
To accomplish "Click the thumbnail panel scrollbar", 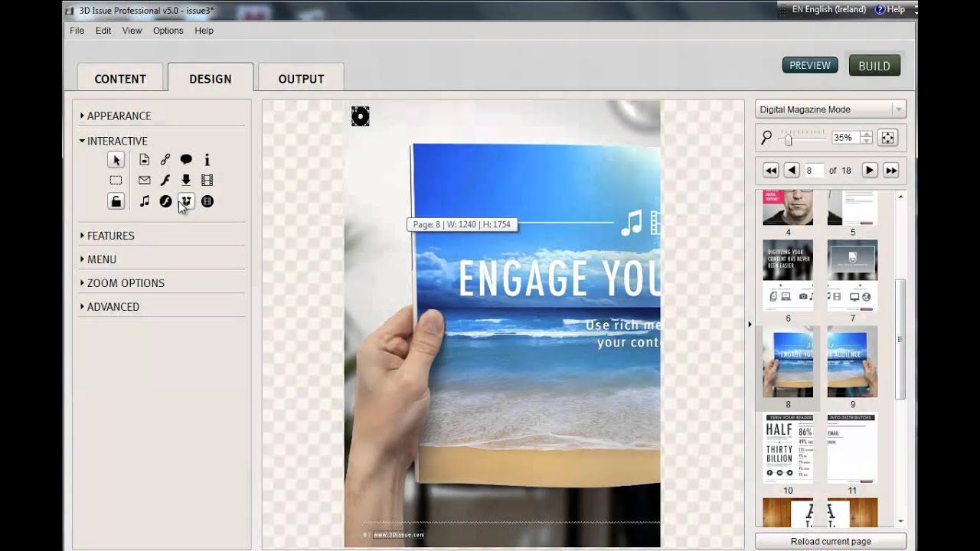I will tap(900, 339).
